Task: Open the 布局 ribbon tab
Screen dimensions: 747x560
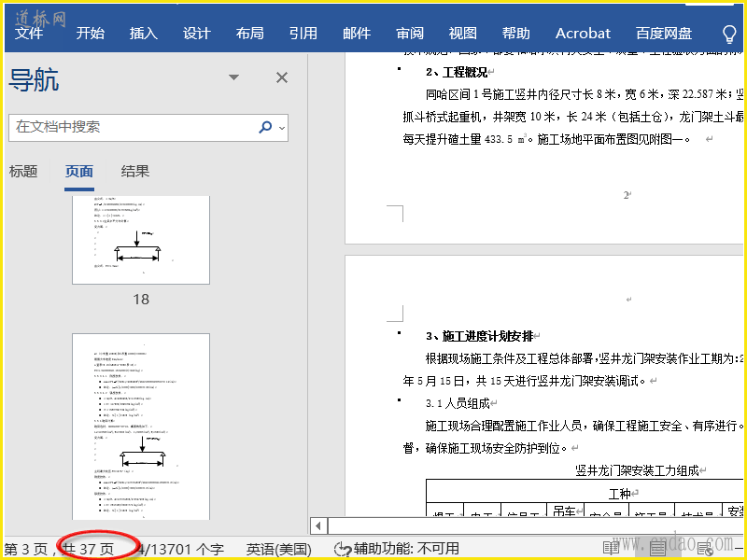Action: [249, 33]
